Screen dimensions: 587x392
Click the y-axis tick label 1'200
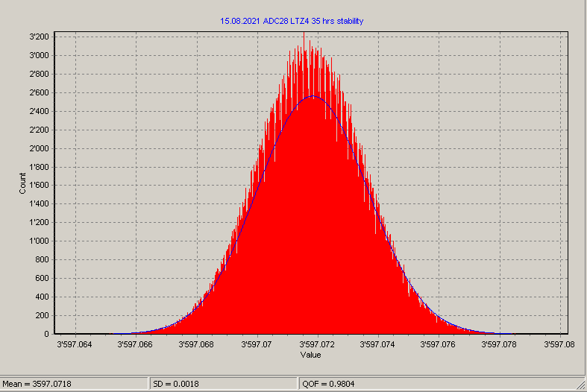(x=39, y=223)
